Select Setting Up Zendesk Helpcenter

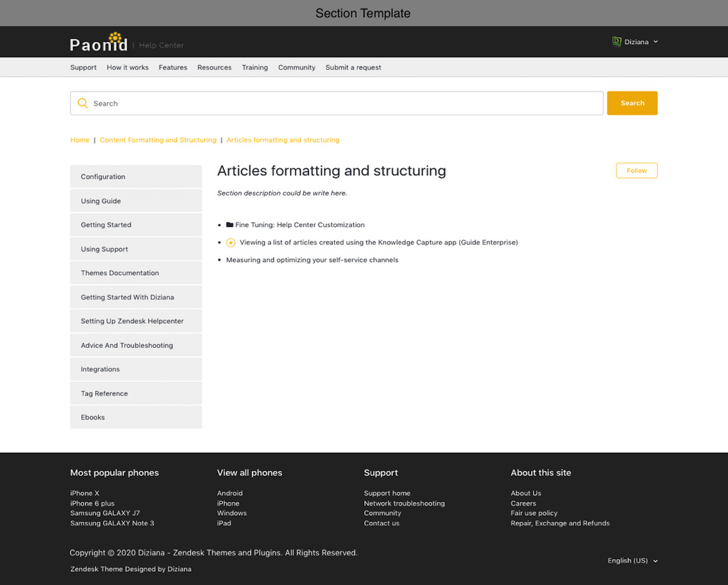[136, 321]
